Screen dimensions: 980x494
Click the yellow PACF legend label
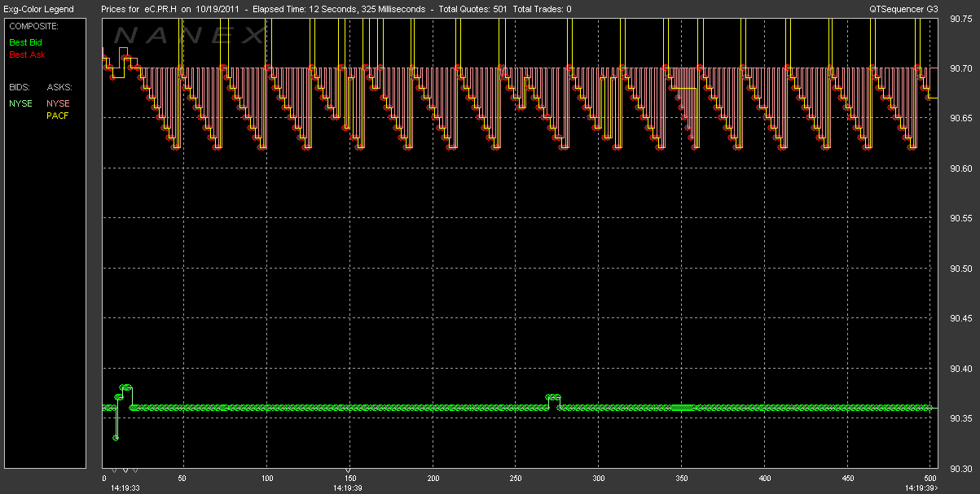pos(58,116)
